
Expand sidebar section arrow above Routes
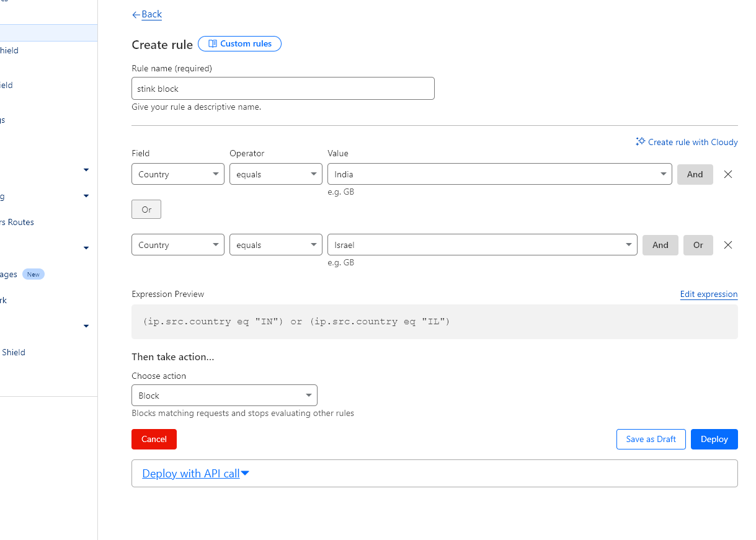(86, 196)
